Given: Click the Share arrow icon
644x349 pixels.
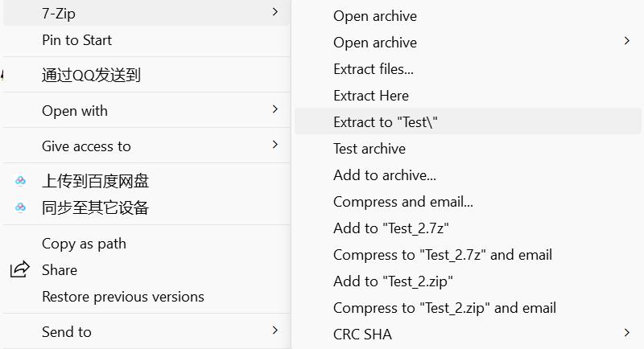Looking at the screenshot, I should click(20, 270).
